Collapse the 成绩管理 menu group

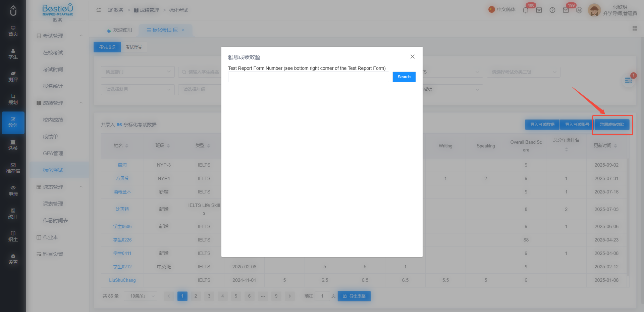tap(81, 103)
